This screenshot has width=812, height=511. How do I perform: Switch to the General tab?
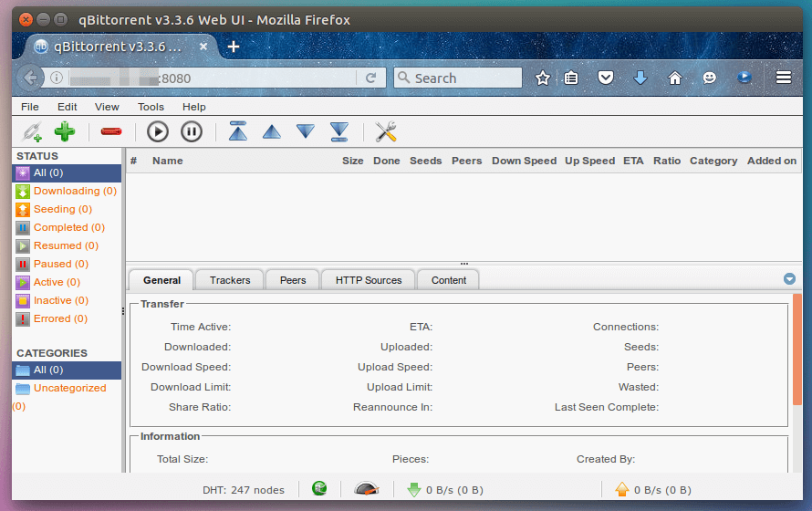point(161,280)
